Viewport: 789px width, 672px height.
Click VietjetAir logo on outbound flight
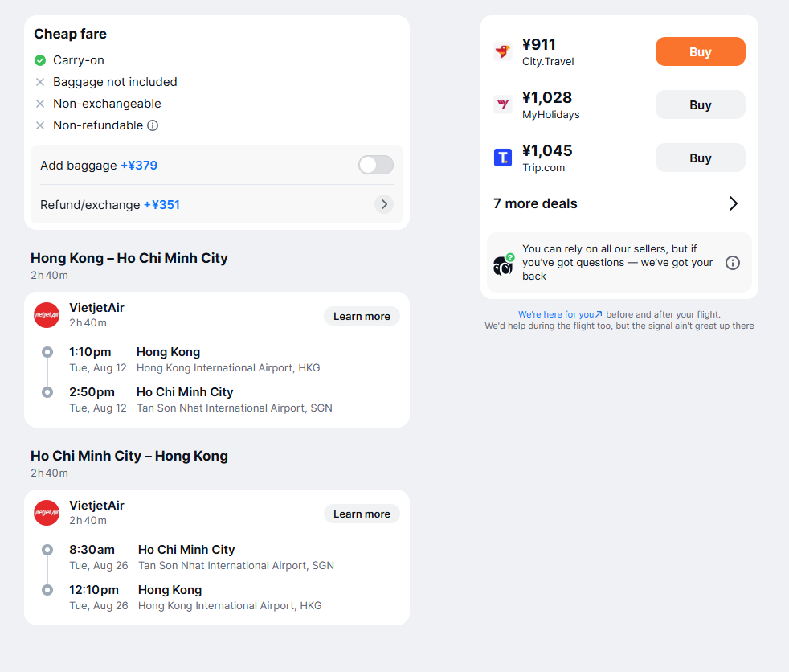[x=47, y=315]
